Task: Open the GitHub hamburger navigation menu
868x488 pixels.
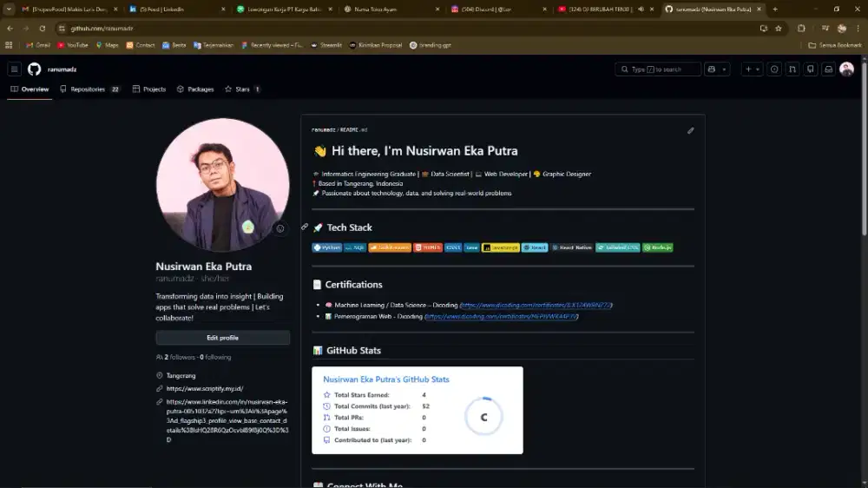Action: (15, 69)
